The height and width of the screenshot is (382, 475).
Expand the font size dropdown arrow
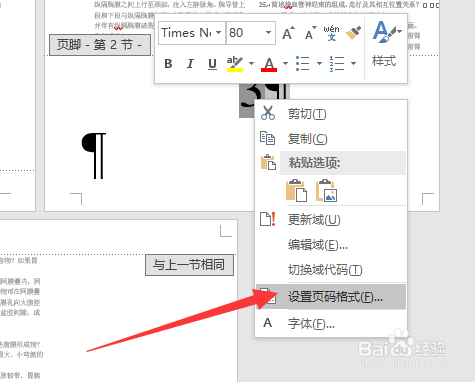coord(268,33)
